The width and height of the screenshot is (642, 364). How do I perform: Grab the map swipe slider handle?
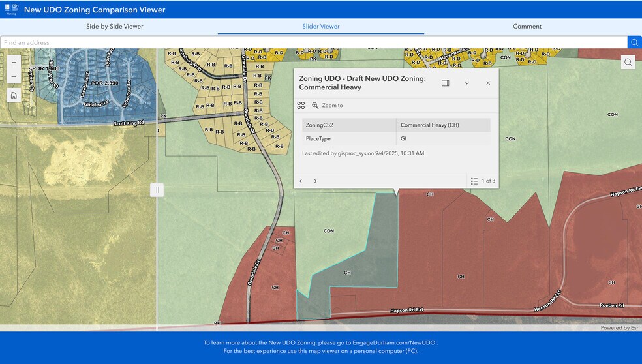[157, 190]
